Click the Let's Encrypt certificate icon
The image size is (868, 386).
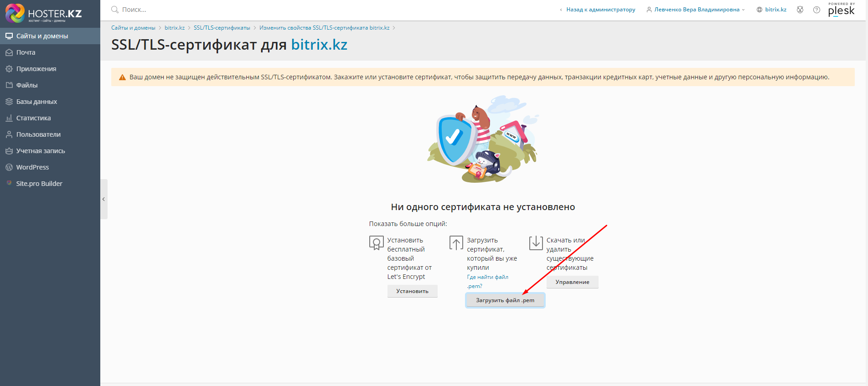pos(376,243)
